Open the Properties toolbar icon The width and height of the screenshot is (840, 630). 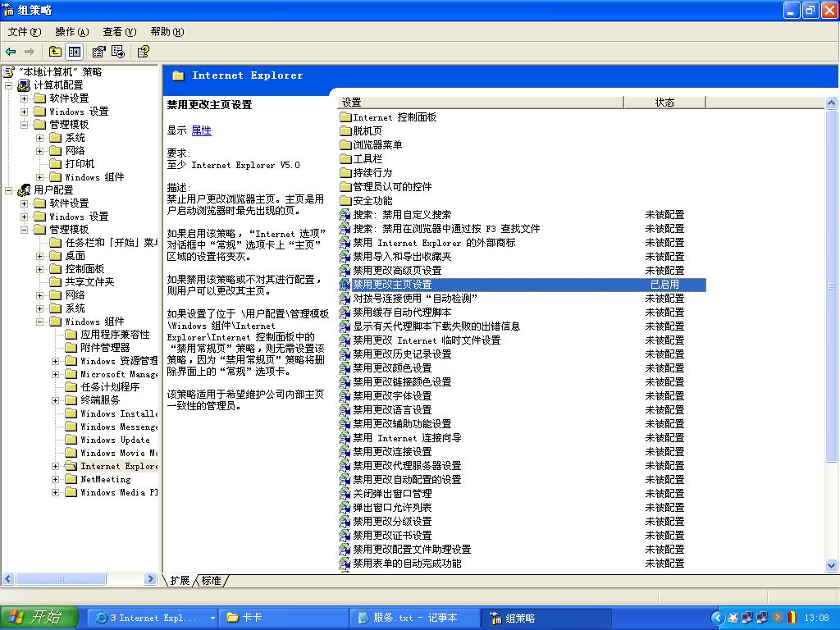98,52
